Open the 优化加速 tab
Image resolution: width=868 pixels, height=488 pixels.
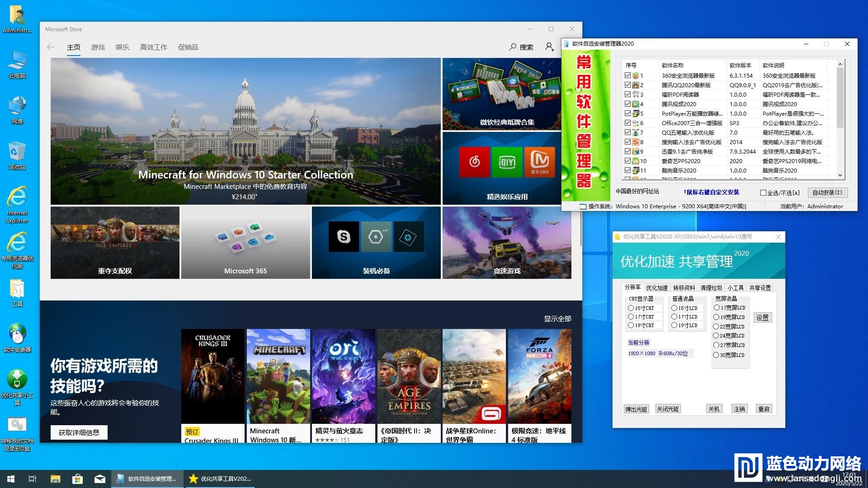pyautogui.click(x=656, y=288)
